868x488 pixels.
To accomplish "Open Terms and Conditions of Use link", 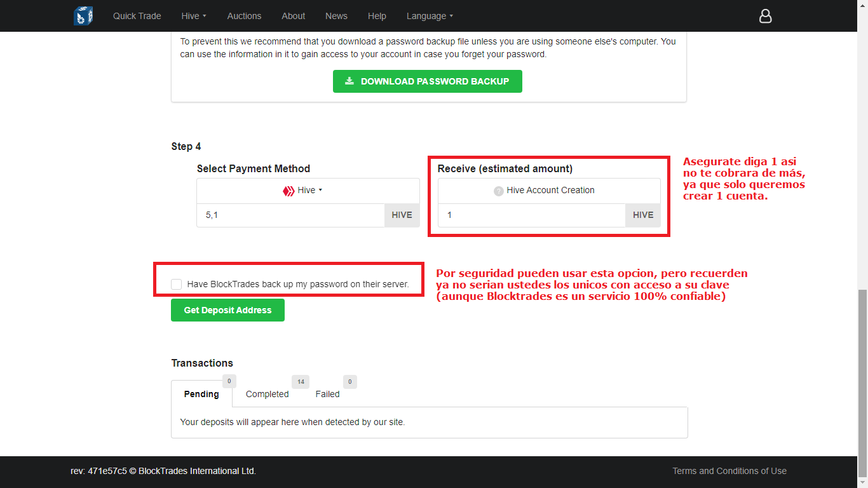I will click(x=729, y=471).
